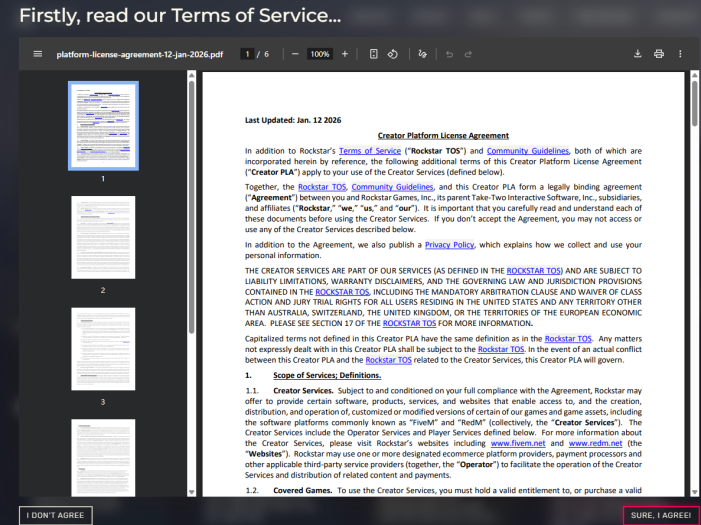Click the fit to page icon
This screenshot has height=525, width=701.
(374, 54)
